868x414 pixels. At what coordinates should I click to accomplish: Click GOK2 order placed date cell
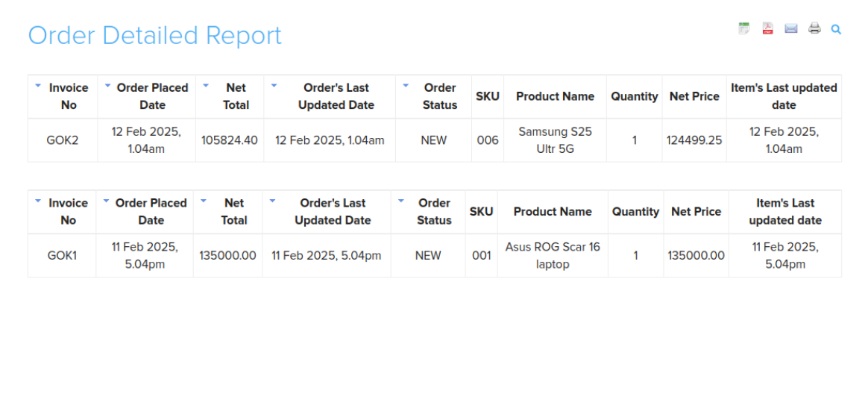pyautogui.click(x=146, y=140)
